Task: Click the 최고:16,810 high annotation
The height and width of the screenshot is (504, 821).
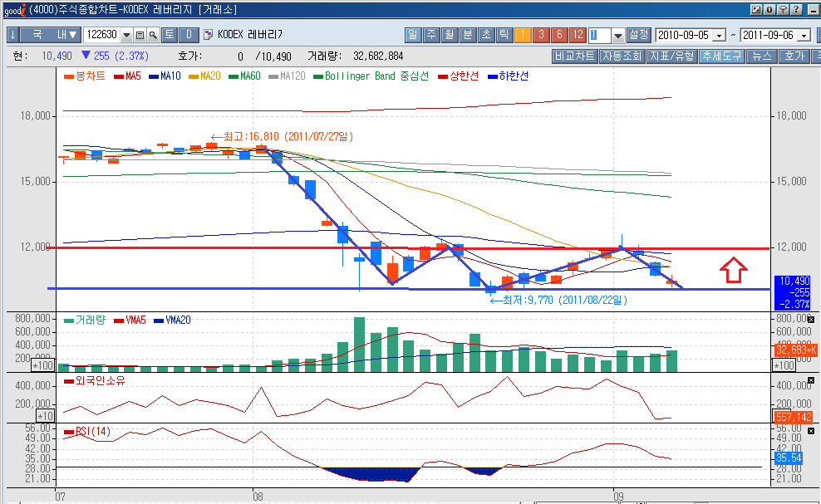Action: [283, 137]
